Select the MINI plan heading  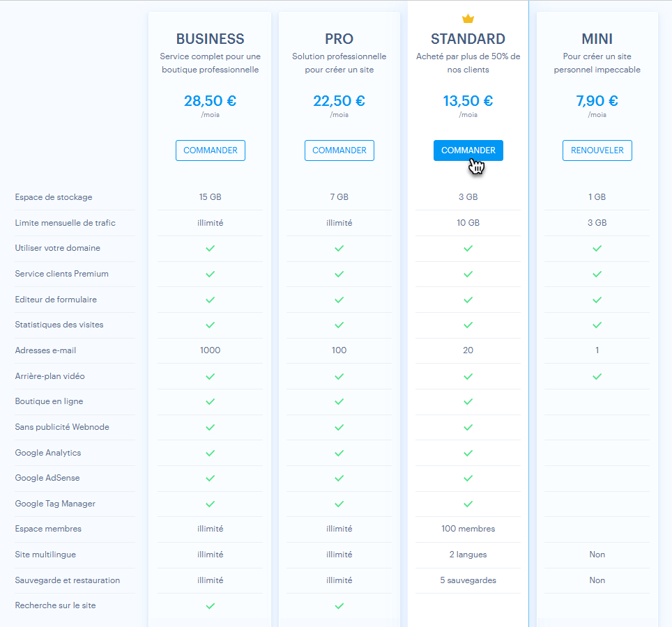point(597,39)
